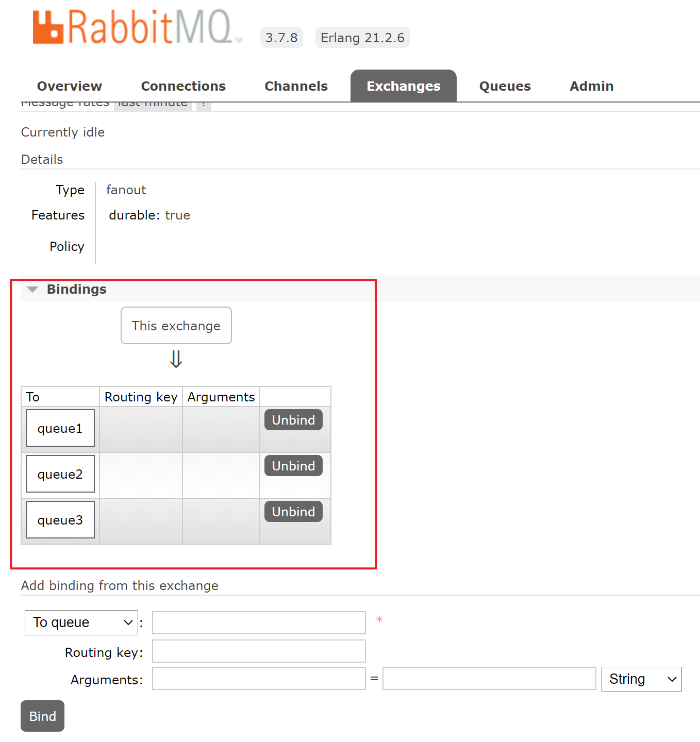
Task: Focus the Routing key input field
Action: (259, 651)
